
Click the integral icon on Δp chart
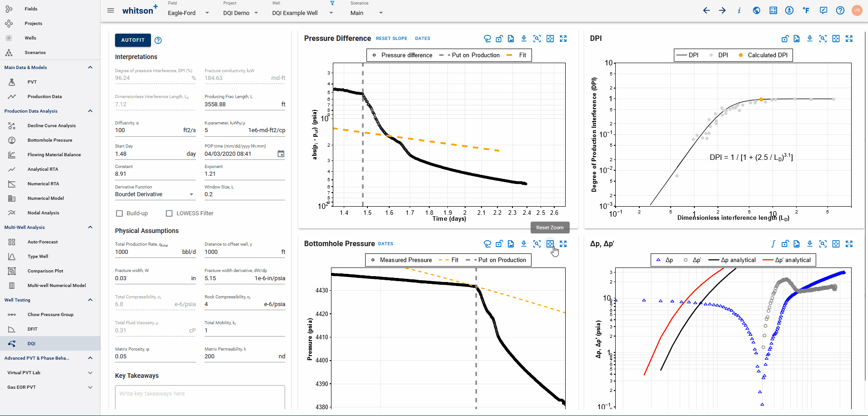tap(773, 244)
